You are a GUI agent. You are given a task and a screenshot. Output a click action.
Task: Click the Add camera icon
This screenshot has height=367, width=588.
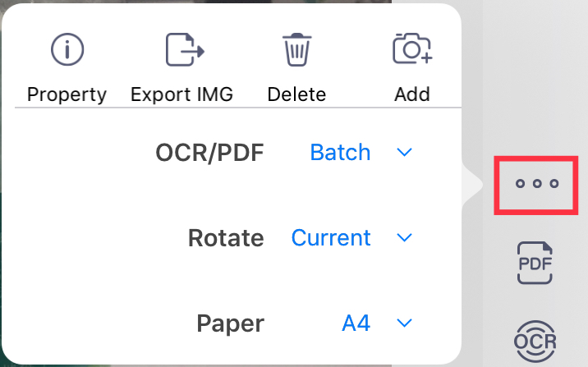(412, 50)
